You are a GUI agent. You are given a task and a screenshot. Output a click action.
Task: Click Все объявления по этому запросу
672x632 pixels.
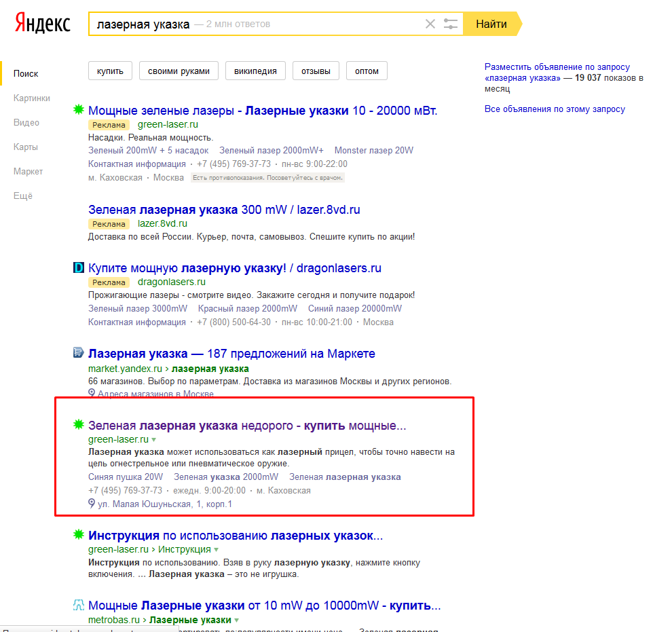coord(555,109)
